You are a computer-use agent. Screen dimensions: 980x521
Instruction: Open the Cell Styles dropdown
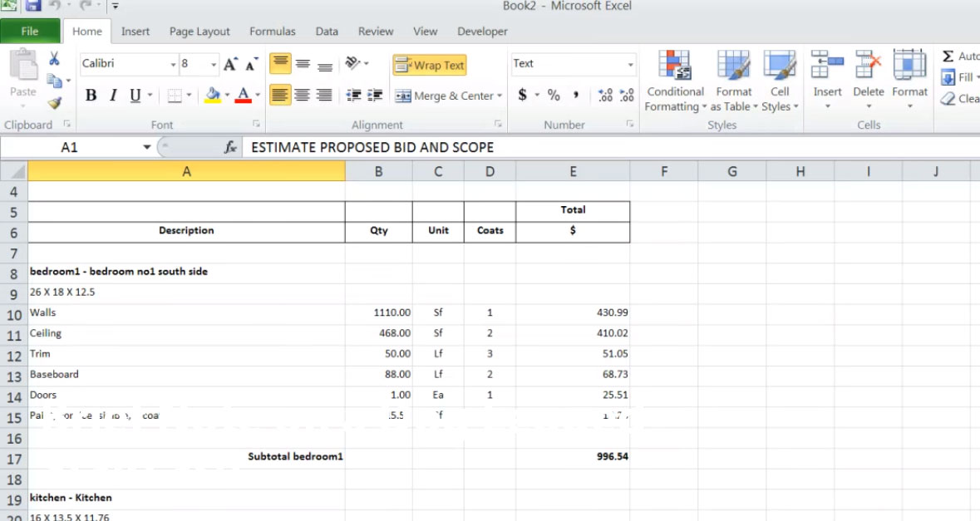(780, 81)
